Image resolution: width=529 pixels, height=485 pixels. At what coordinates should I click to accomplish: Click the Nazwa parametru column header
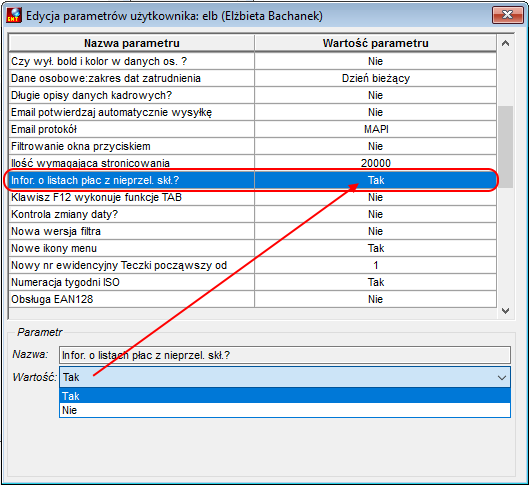(x=132, y=43)
